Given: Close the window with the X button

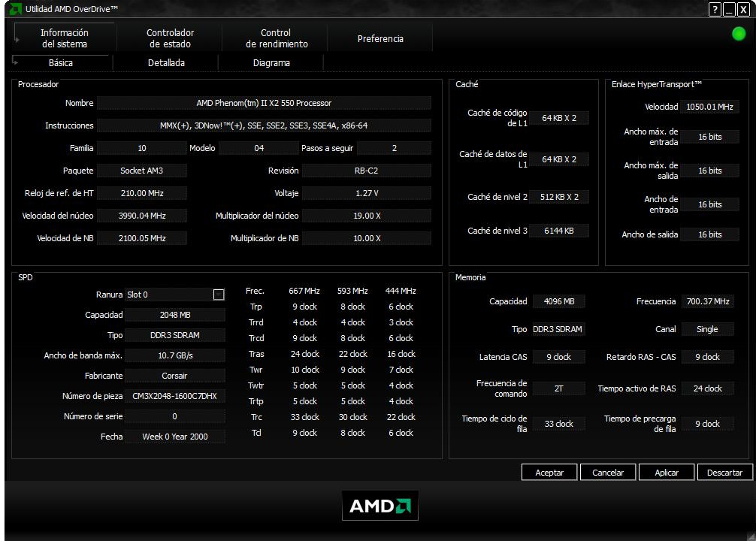Looking at the screenshot, I should [x=743, y=9].
